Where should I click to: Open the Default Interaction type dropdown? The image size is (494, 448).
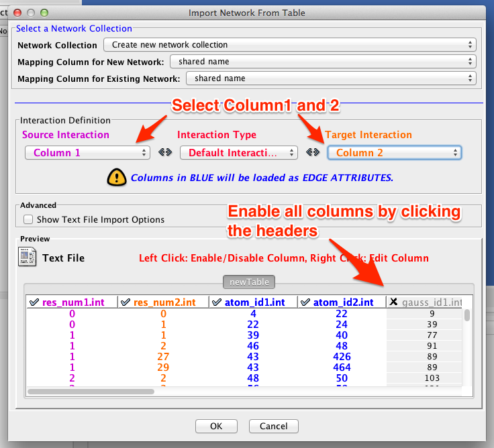(x=238, y=153)
